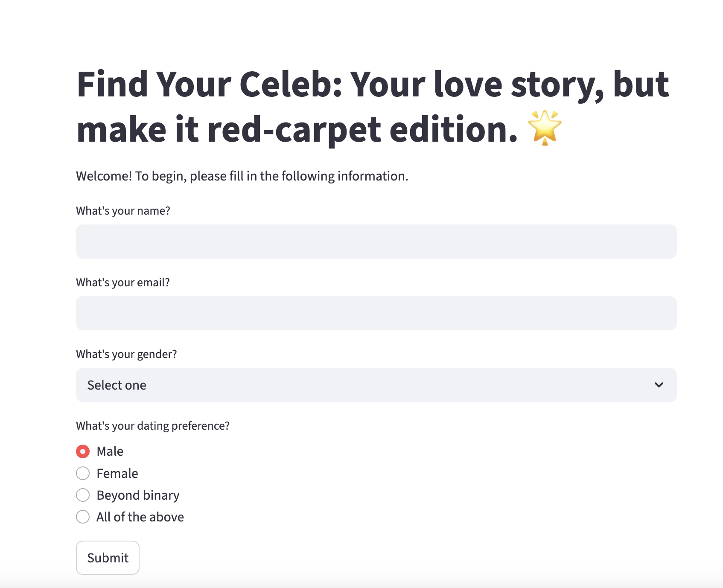Screen dimensions: 723x588
Task: Click the gender dropdown chevron arrow
Action: pyautogui.click(x=659, y=385)
